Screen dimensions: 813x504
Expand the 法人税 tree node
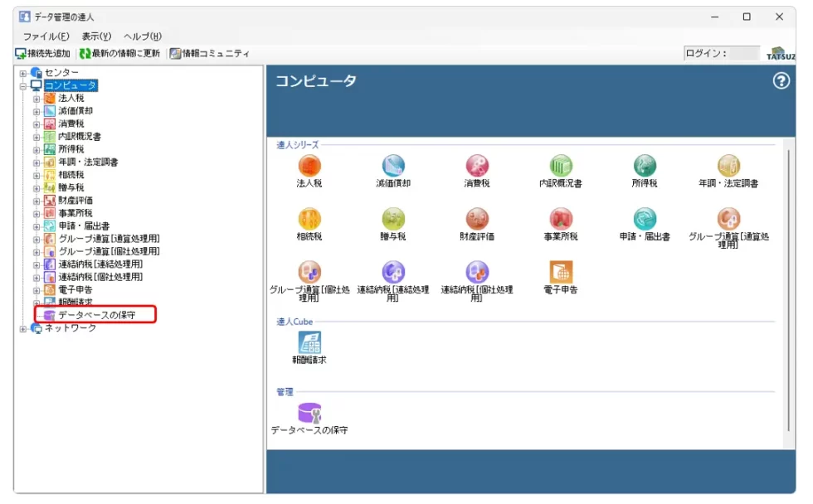point(37,98)
